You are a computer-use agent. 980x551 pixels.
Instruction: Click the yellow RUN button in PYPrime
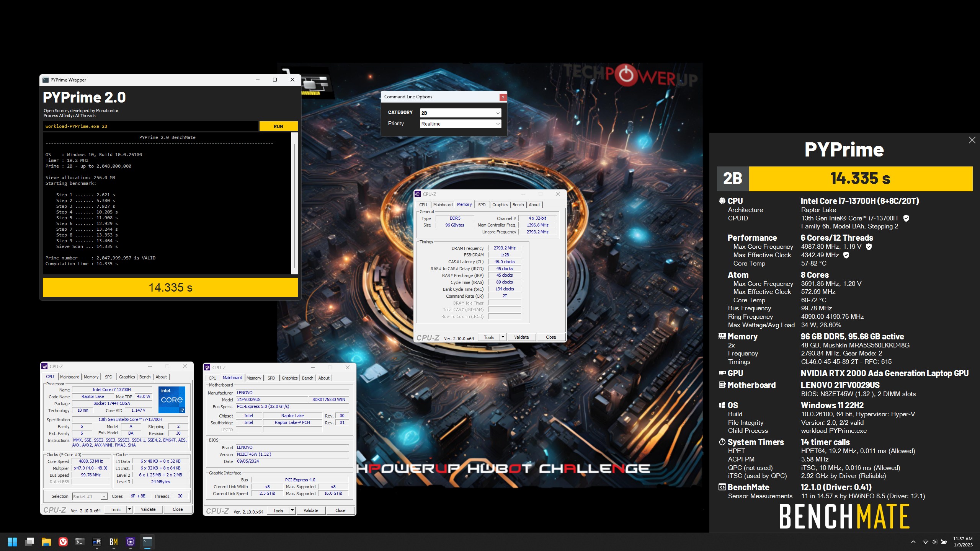(278, 126)
